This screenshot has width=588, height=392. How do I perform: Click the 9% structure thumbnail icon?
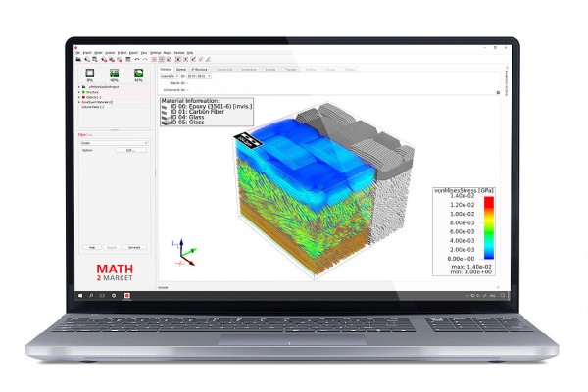point(91,73)
